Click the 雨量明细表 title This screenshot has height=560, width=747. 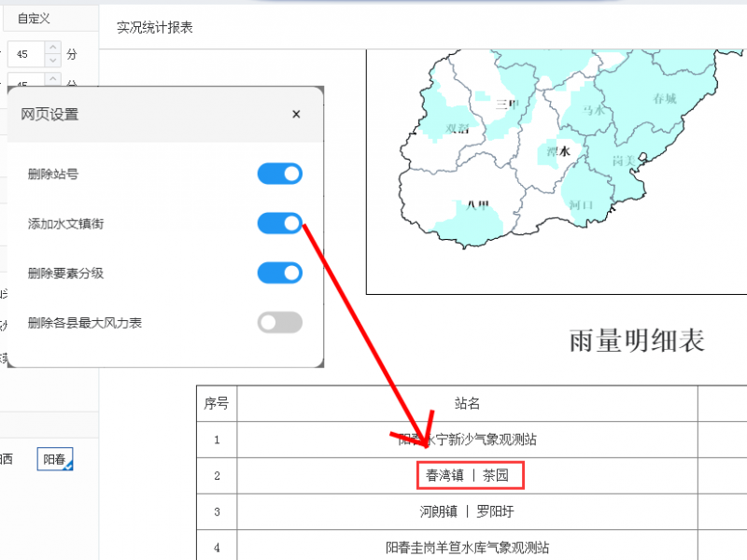tap(637, 342)
